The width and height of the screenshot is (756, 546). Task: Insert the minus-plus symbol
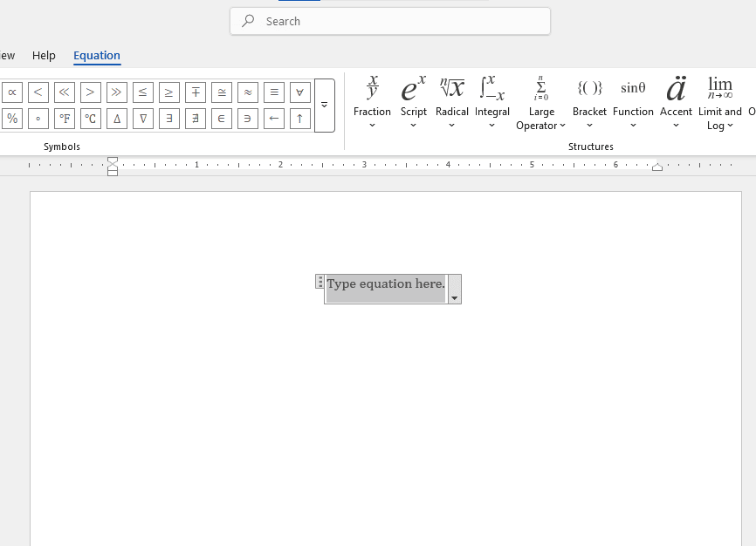tap(196, 92)
